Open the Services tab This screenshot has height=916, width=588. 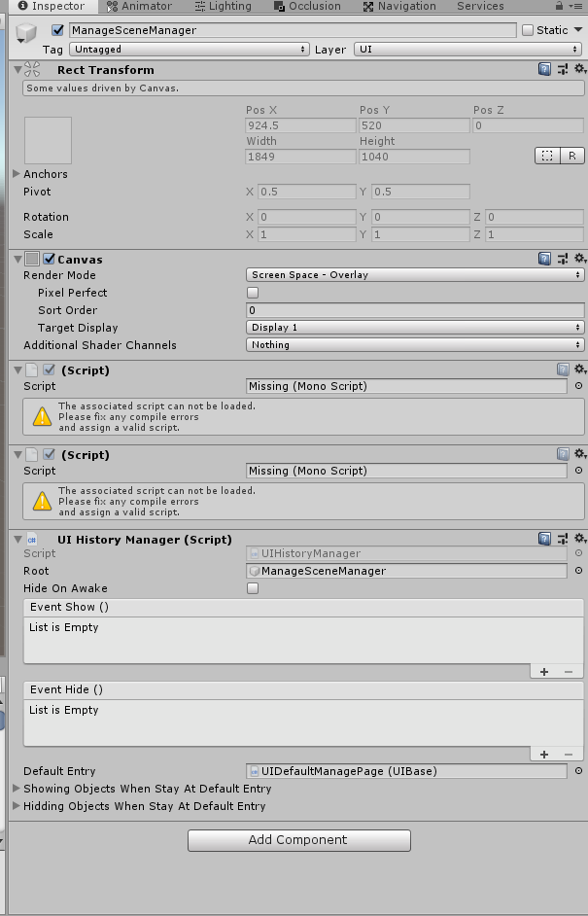pyautogui.click(x=479, y=6)
